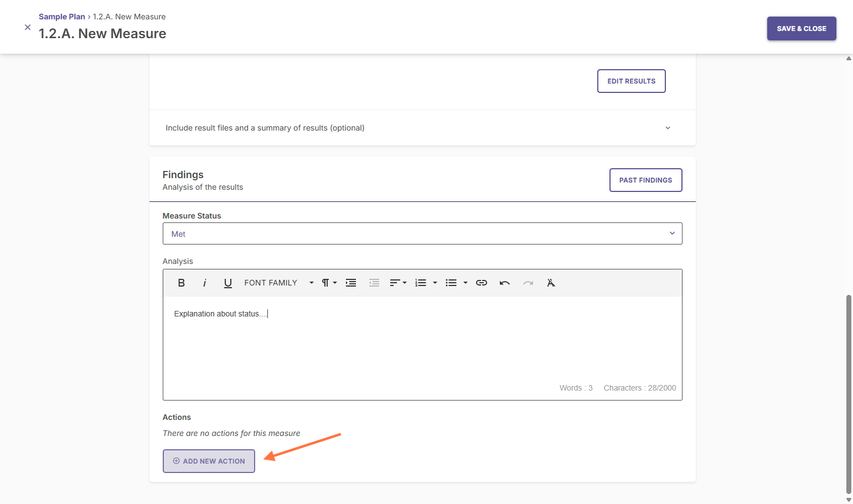Expand the include result files section
Screen dimensions: 853x504
(x=422, y=128)
